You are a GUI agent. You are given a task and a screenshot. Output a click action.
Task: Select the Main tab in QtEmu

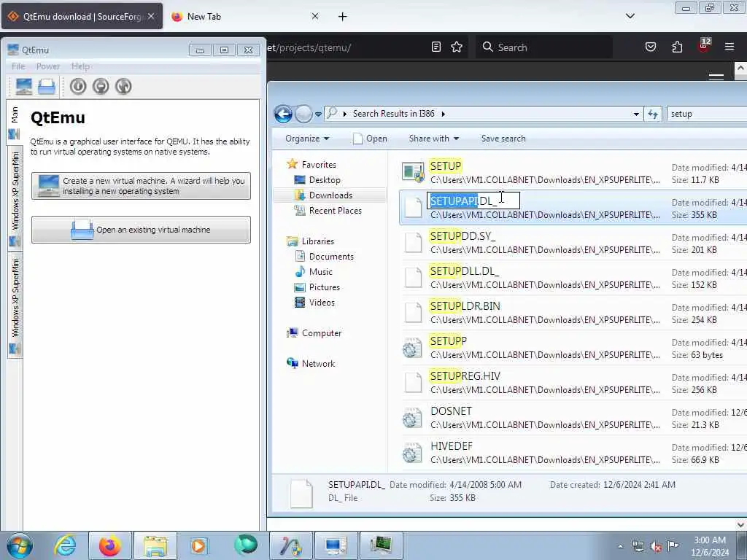[15, 122]
